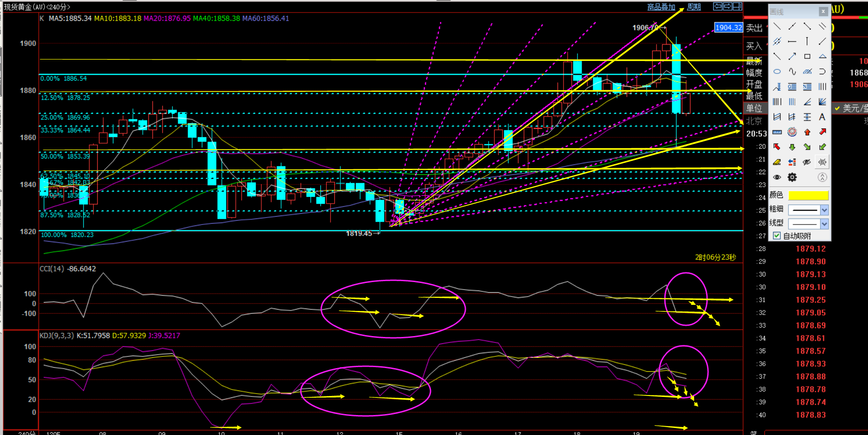Choose the horizontal line tool

pos(792,42)
